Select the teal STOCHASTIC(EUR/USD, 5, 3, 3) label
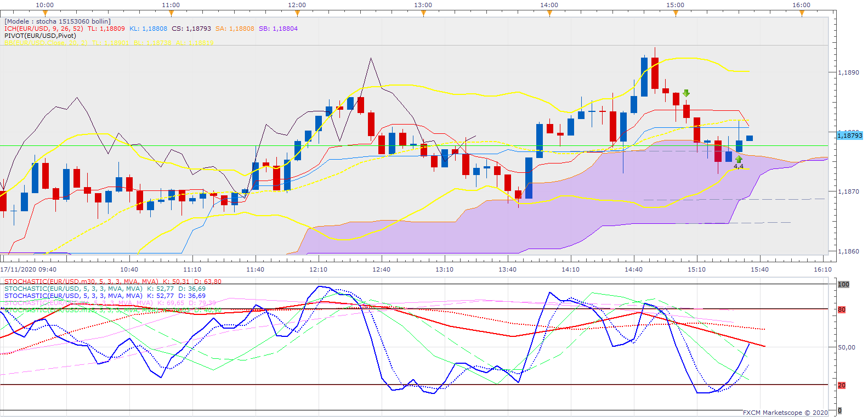The width and height of the screenshot is (868, 417). click(73, 289)
